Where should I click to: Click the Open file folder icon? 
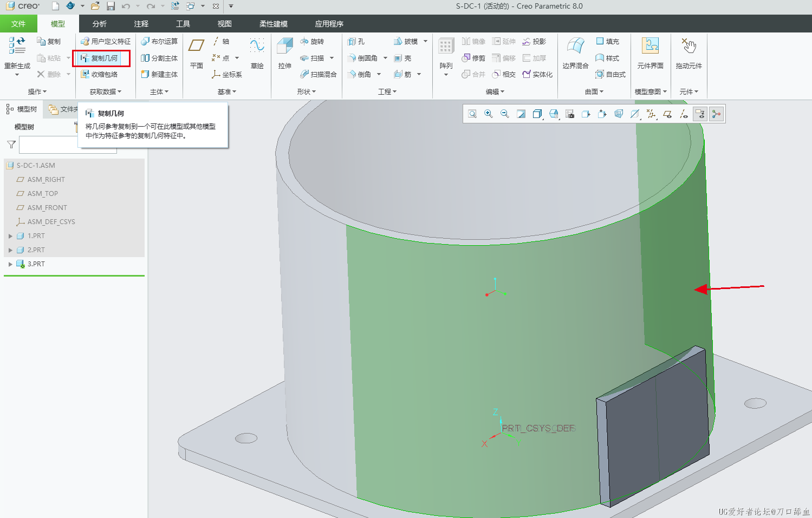tap(95, 6)
